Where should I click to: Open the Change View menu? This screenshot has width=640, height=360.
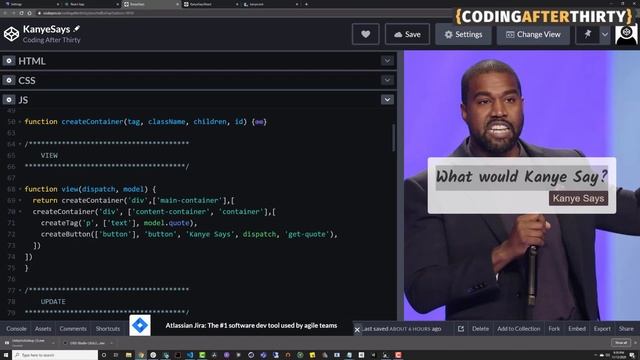[x=533, y=34]
